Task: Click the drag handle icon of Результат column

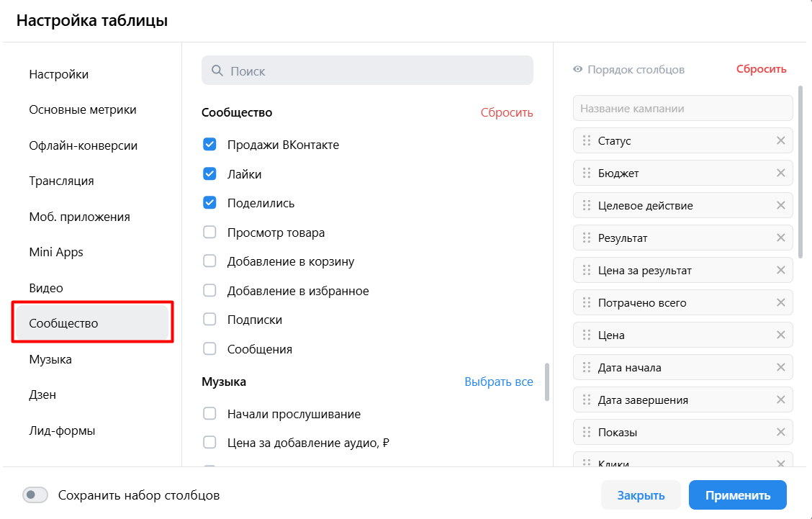Action: [586, 238]
